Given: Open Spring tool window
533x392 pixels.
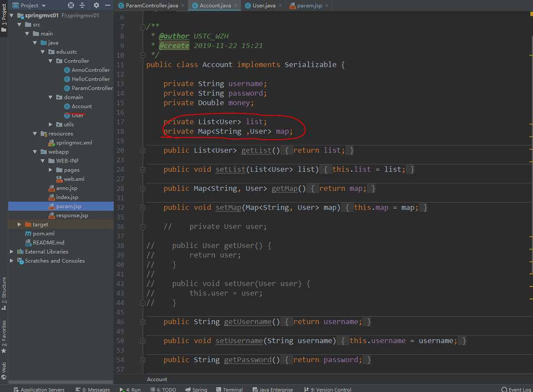Looking at the screenshot, I should 196,389.
